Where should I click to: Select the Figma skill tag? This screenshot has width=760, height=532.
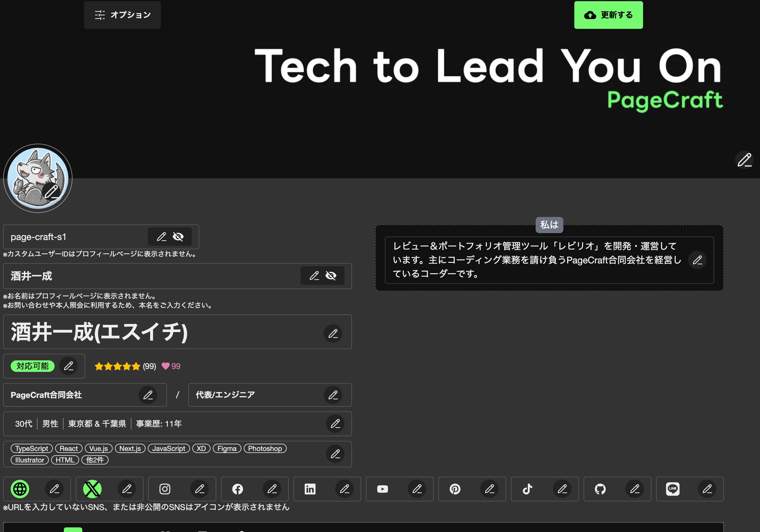(x=227, y=448)
